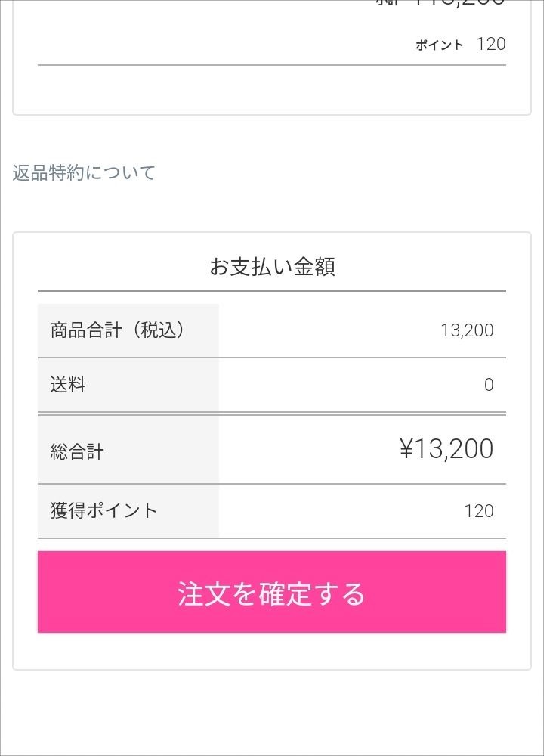Screen dimensions: 559x756
Task: Click the yen symbol in the grand total
Action: click(406, 449)
